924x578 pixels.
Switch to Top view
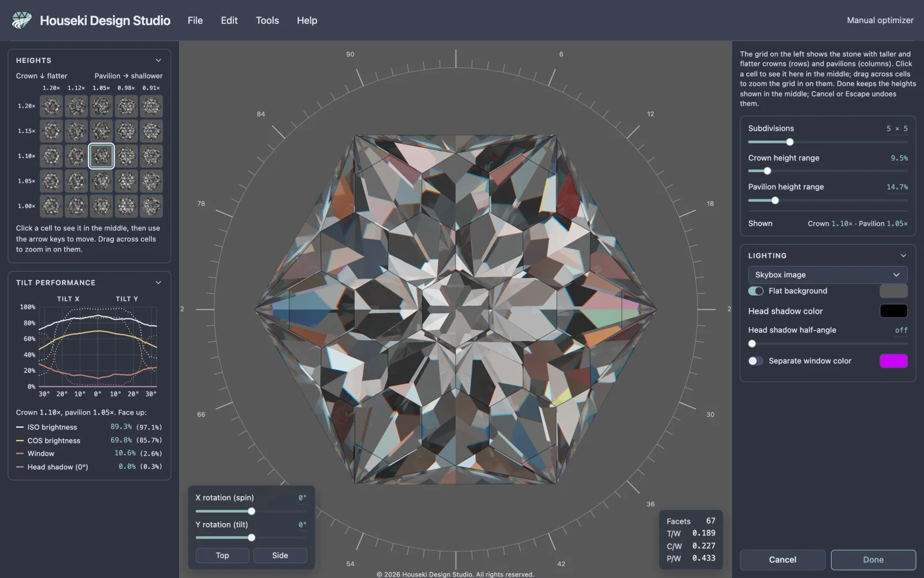(222, 555)
